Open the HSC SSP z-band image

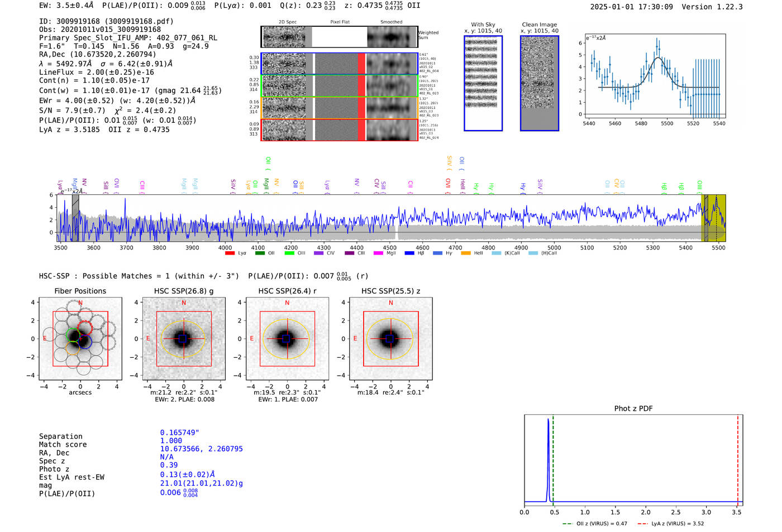[x=390, y=339]
